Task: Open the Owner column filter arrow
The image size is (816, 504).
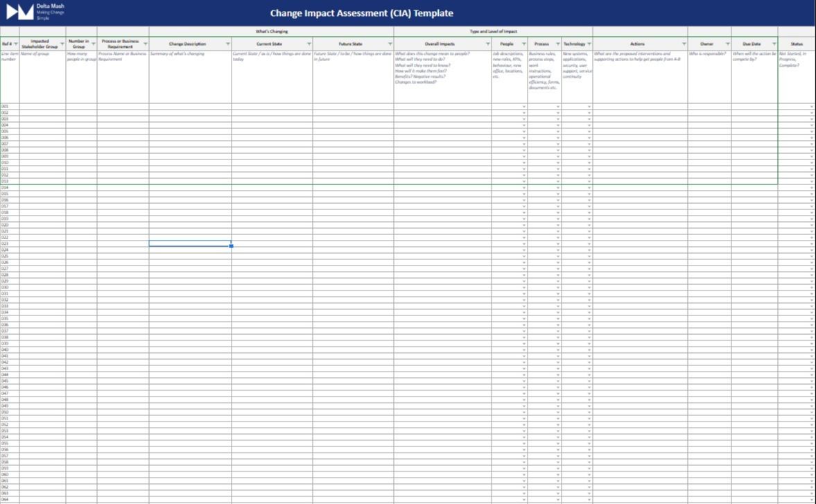Action: point(728,44)
